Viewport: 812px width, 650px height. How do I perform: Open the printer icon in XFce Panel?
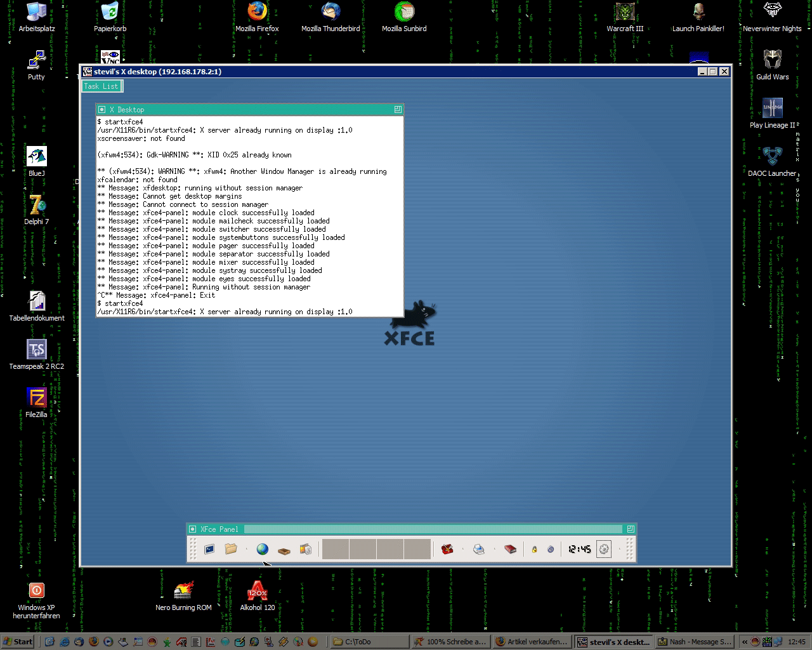coord(479,549)
